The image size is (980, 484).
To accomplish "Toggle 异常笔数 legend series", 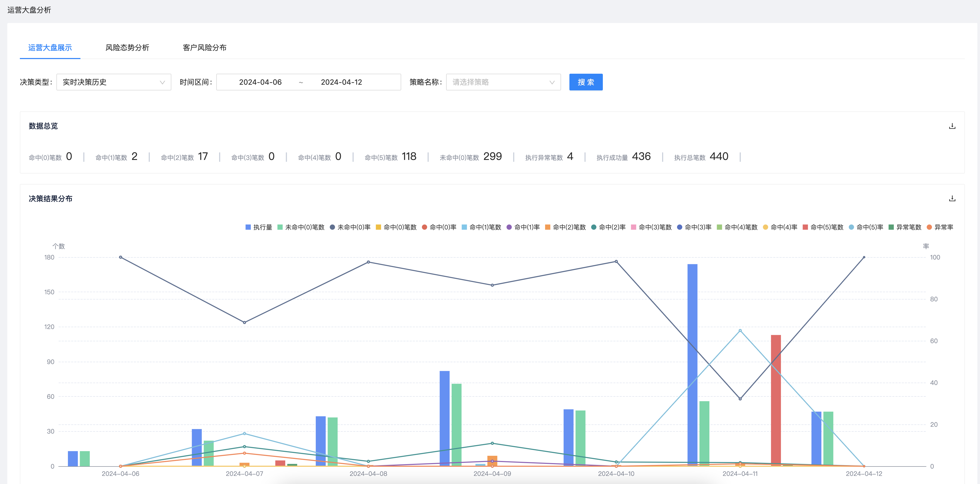I will (x=905, y=227).
